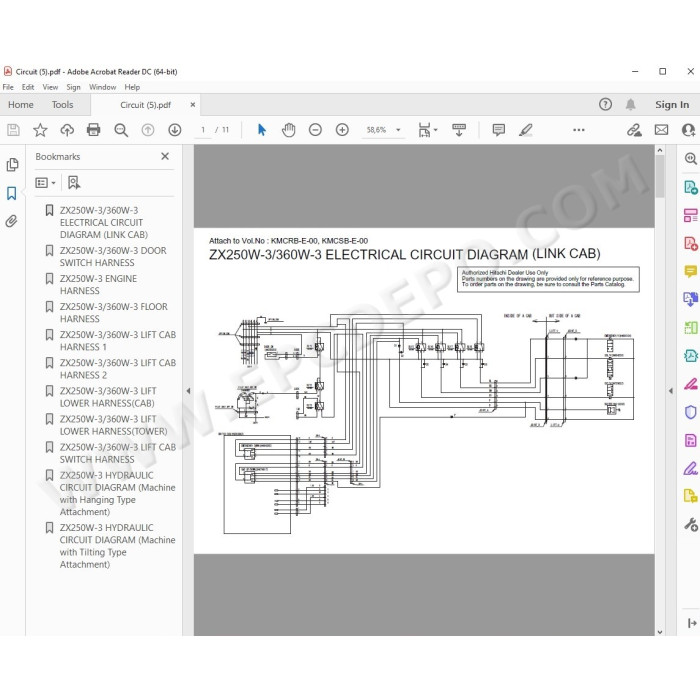Viewport: 700px width, 700px height.
Task: Open more tools ellipsis
Action: click(x=579, y=130)
